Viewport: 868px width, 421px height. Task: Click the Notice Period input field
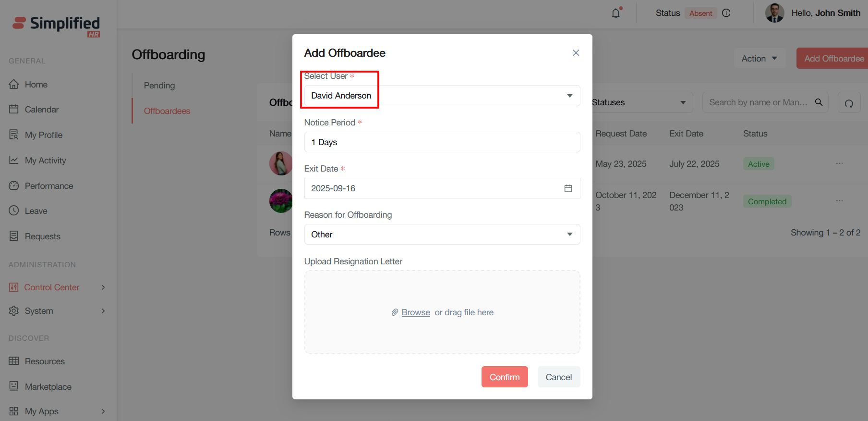click(442, 142)
